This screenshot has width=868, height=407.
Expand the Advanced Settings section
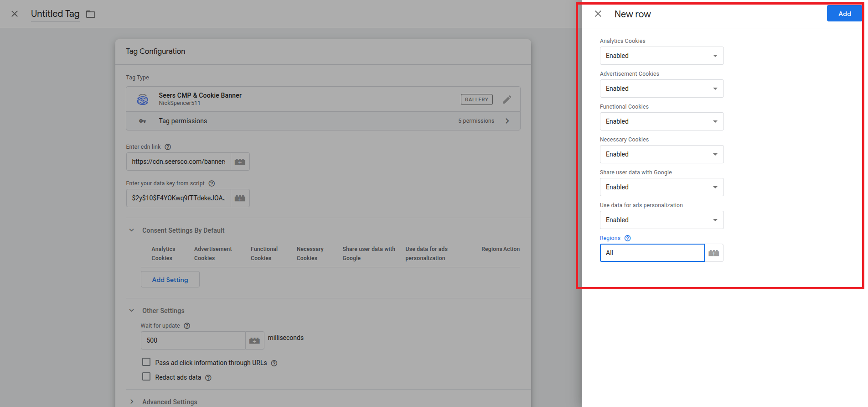pos(132,402)
